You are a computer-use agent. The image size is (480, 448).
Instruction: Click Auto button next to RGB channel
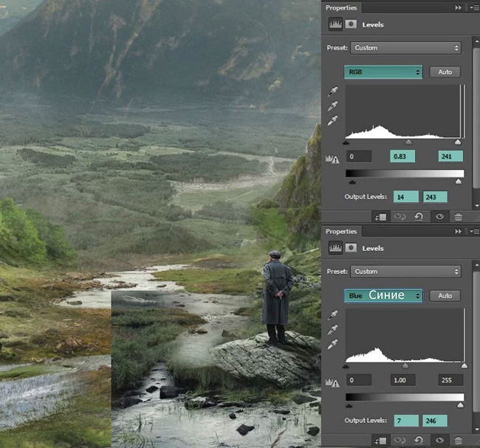click(445, 72)
